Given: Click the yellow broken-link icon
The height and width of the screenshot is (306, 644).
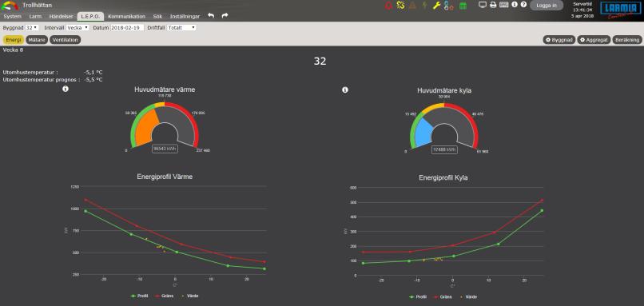Looking at the screenshot, I should (401, 6).
